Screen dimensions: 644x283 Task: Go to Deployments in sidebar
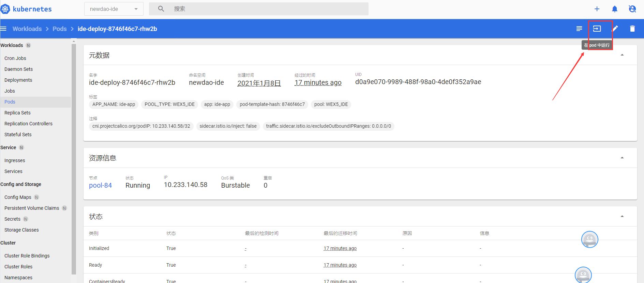pos(18,80)
